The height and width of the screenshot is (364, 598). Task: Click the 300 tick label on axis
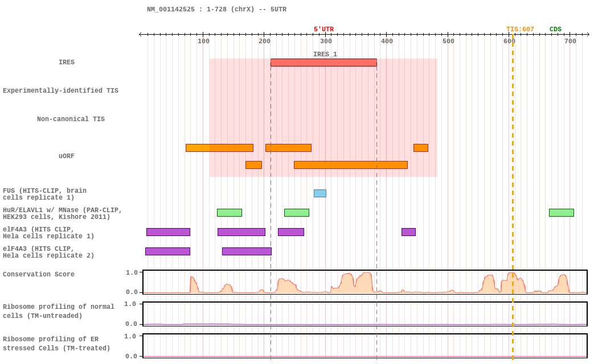point(326,41)
